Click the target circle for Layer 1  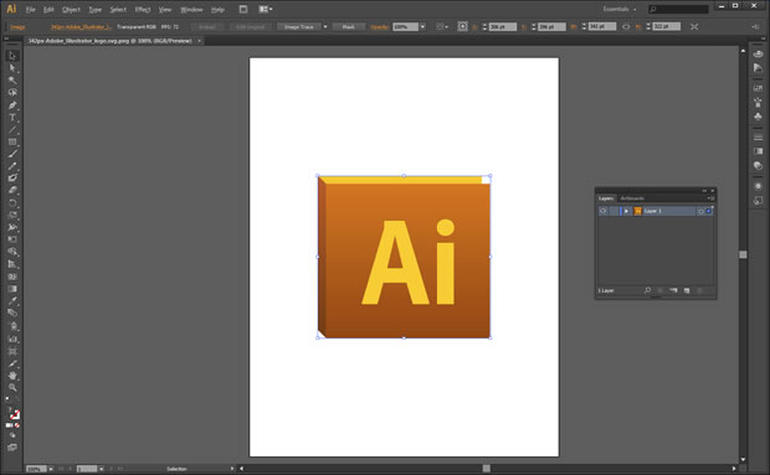point(700,211)
